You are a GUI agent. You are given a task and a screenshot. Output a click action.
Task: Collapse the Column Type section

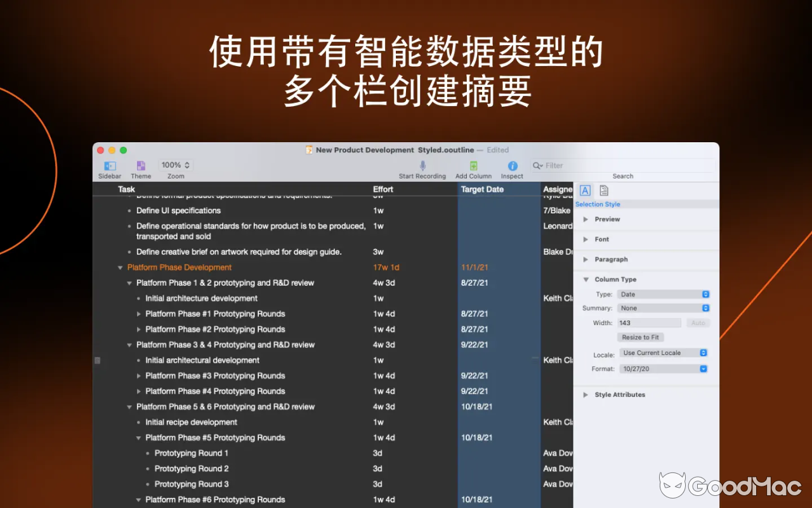point(586,279)
